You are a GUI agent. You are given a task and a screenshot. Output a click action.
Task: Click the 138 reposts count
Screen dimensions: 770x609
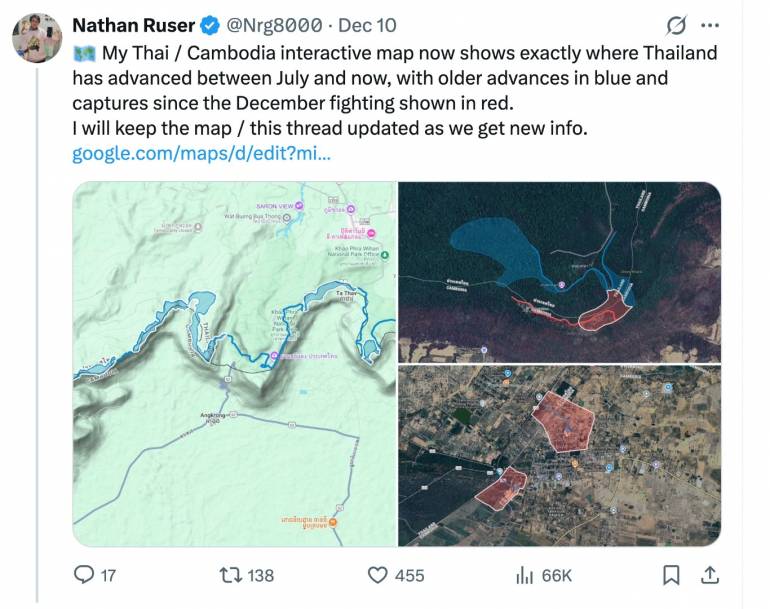click(260, 575)
